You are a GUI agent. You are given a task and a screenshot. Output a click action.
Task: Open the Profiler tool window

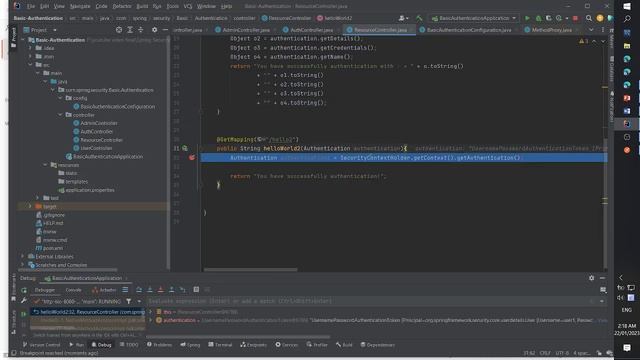317,345
